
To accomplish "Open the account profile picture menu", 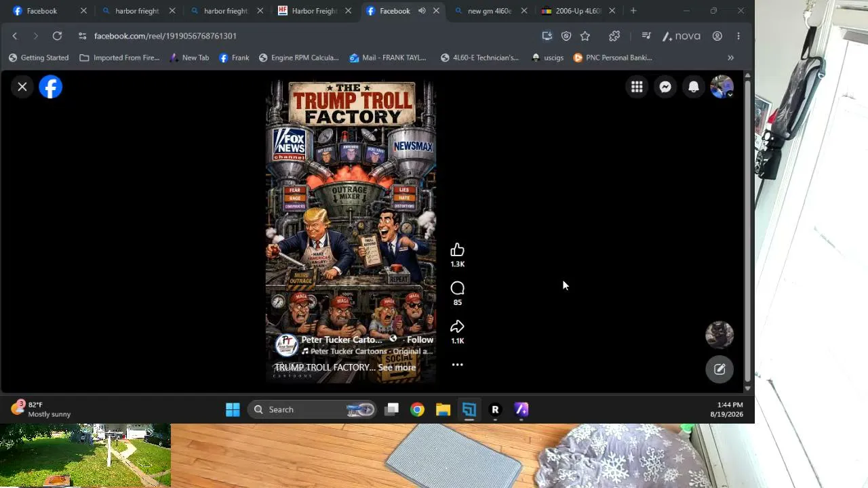I will click(722, 87).
